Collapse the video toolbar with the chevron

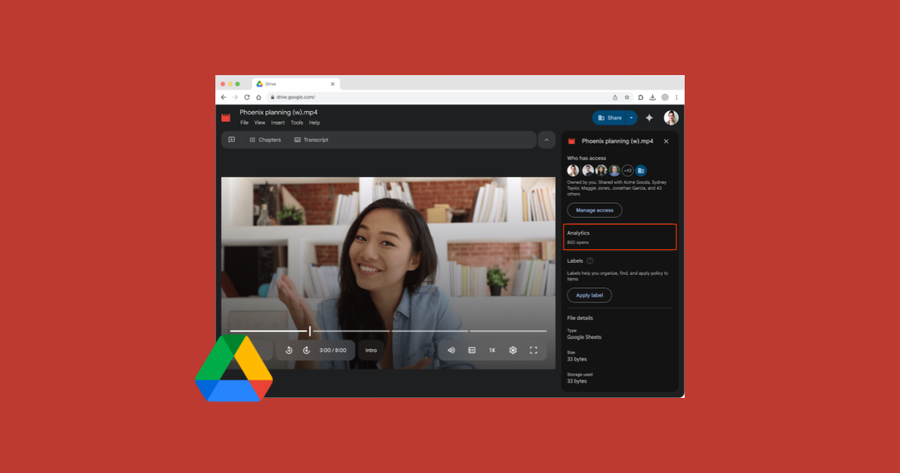(546, 140)
